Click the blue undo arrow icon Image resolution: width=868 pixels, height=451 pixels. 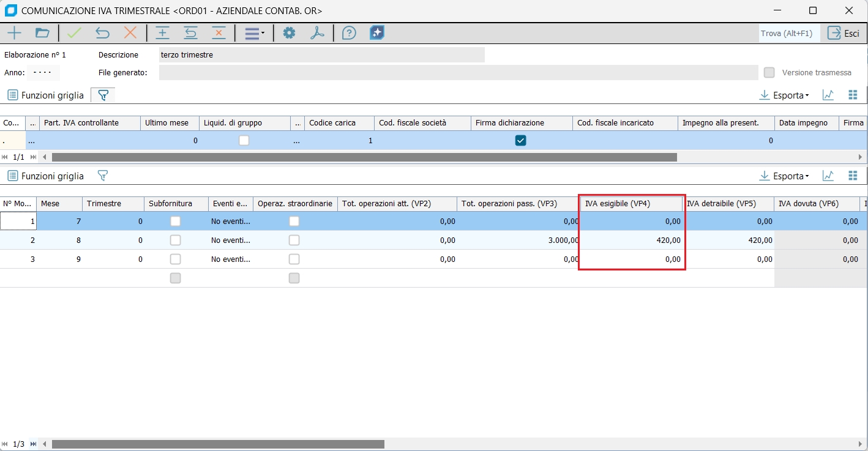102,33
